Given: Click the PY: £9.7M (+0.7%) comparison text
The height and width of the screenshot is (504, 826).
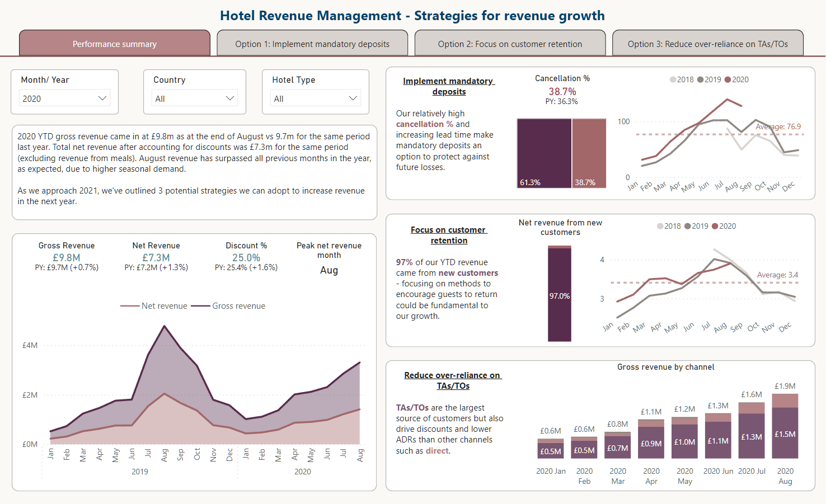Looking at the screenshot, I should pos(67,267).
